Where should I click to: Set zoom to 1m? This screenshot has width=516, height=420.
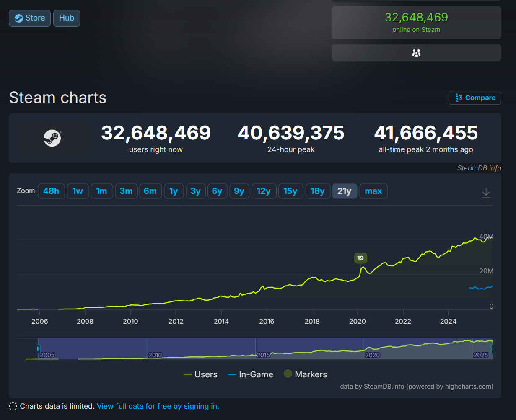click(x=101, y=191)
